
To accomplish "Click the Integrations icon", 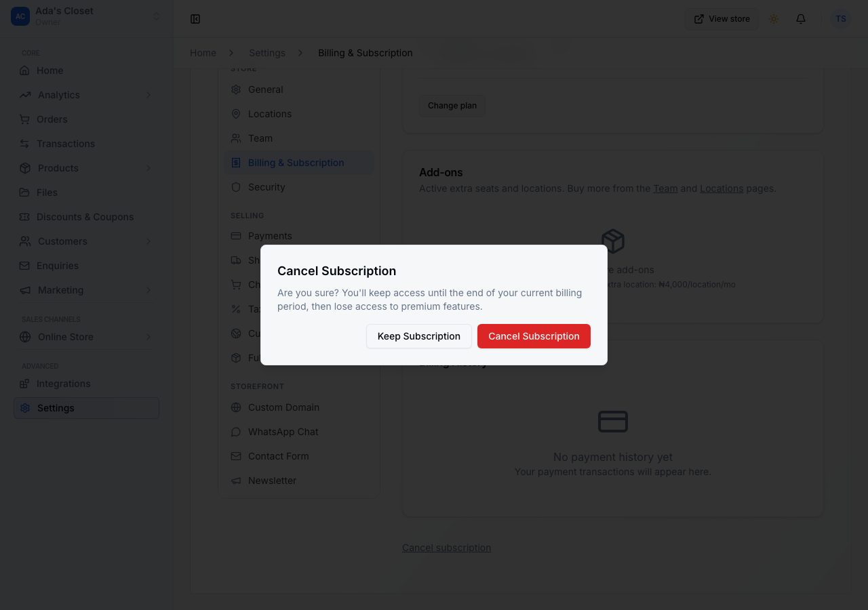I will point(25,384).
